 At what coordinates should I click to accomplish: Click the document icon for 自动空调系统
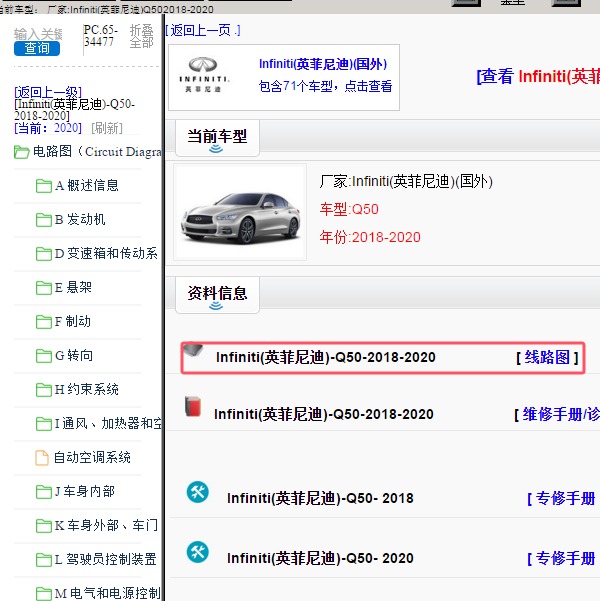42,458
